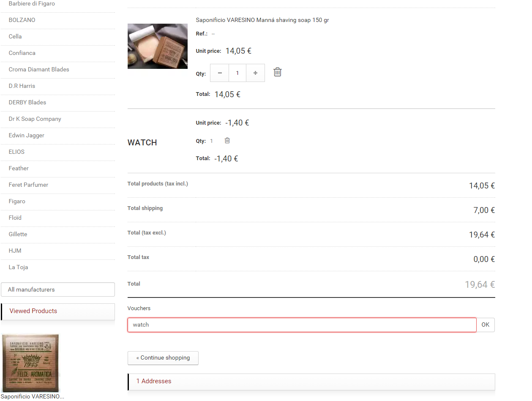Open the Croma Diamant Blades manufacturer

tap(39, 70)
